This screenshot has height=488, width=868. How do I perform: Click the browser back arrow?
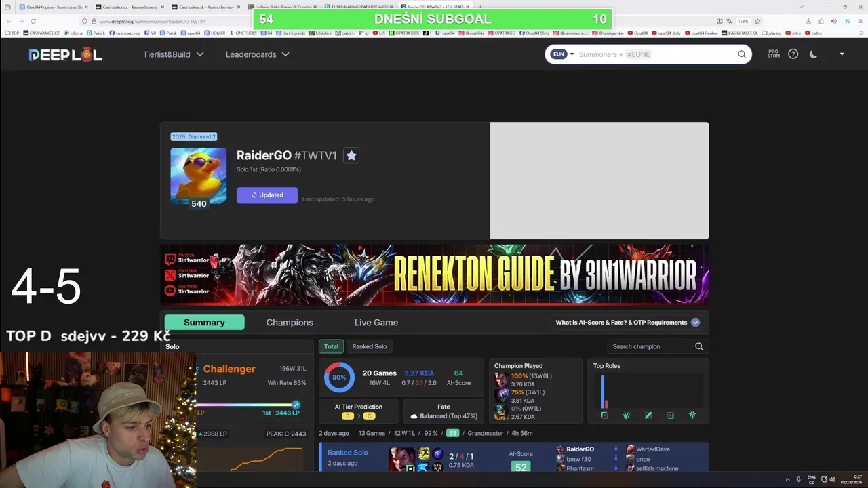(x=9, y=21)
